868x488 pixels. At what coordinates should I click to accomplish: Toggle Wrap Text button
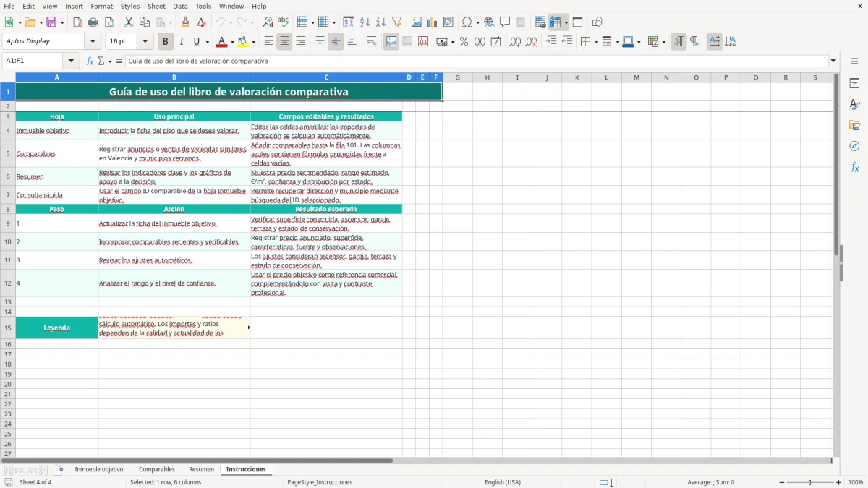tap(372, 42)
